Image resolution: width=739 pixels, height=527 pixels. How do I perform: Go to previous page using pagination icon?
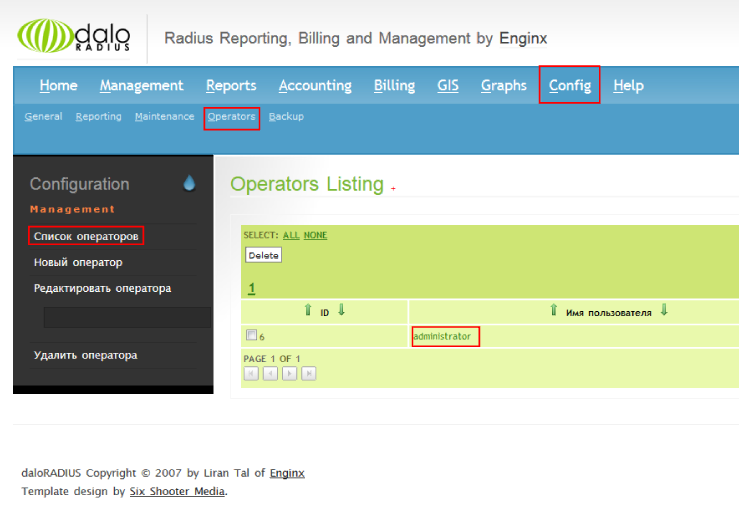pos(270,374)
